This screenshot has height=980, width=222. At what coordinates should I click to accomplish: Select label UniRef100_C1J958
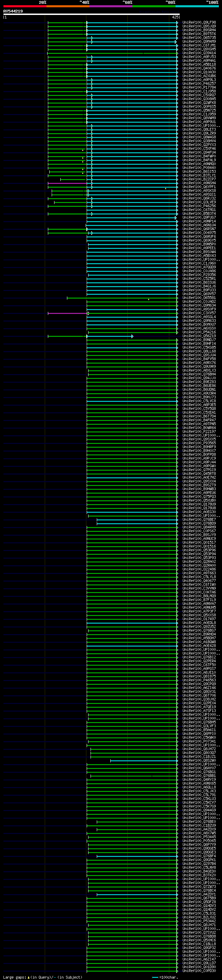point(199,91)
